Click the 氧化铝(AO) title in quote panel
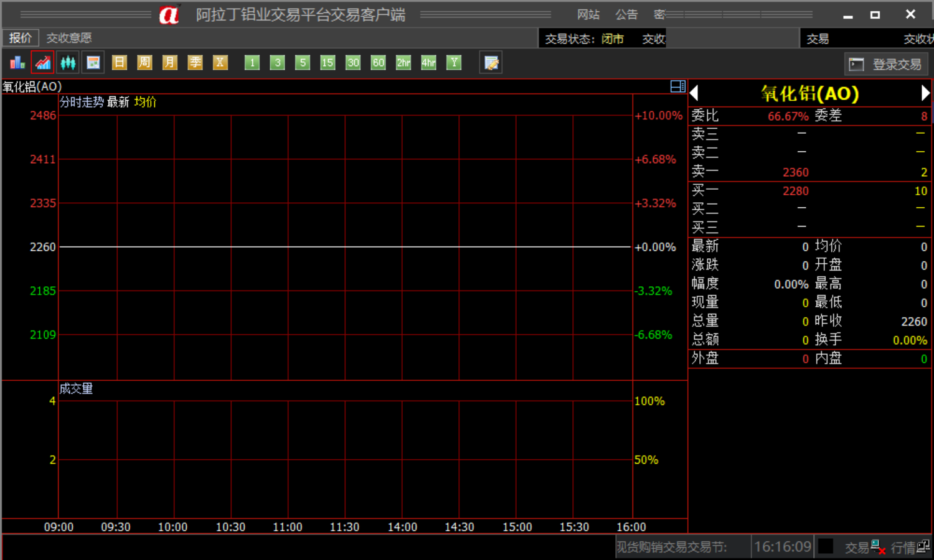The width and height of the screenshot is (934, 560). [810, 93]
